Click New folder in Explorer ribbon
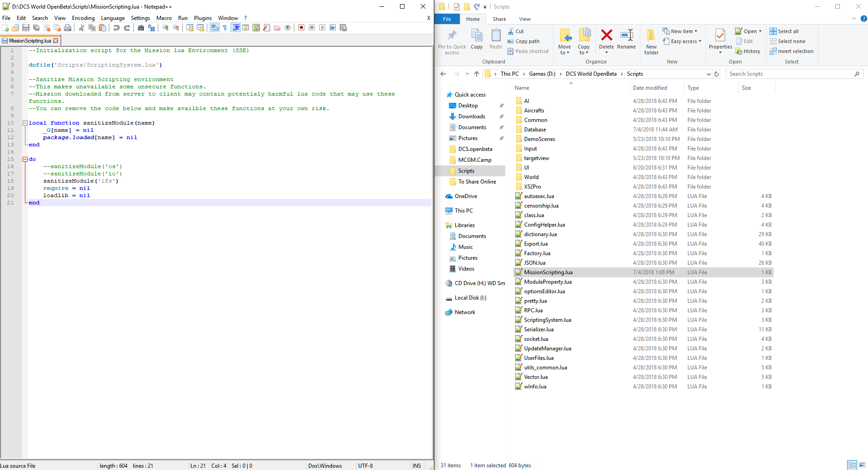Screen dimensions: 868x470 pyautogui.click(x=651, y=42)
